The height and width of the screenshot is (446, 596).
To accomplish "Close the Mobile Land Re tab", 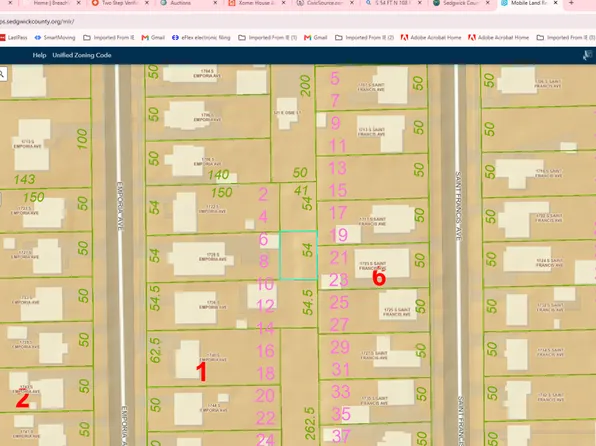I will click(x=555, y=3).
